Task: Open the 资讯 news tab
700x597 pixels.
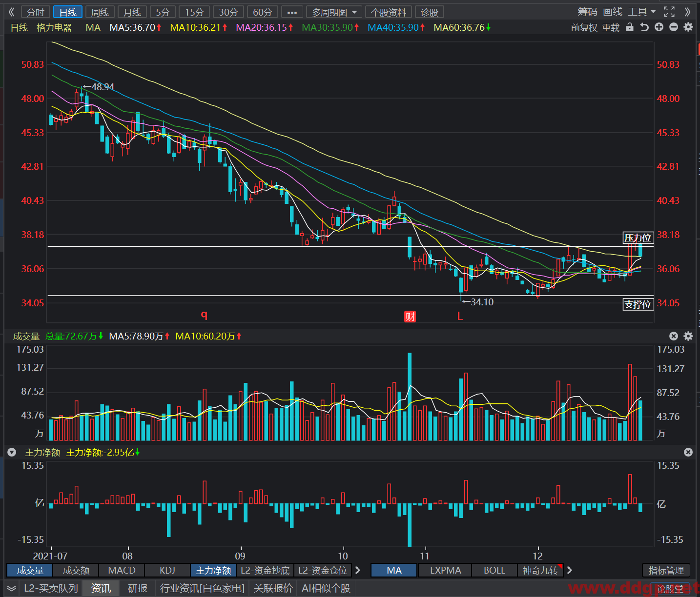Action: tap(101, 588)
